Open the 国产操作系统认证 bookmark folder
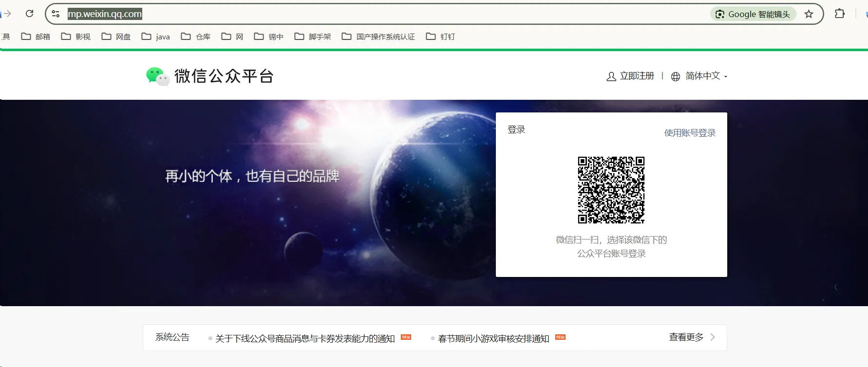The image size is (868, 367). 378,37
